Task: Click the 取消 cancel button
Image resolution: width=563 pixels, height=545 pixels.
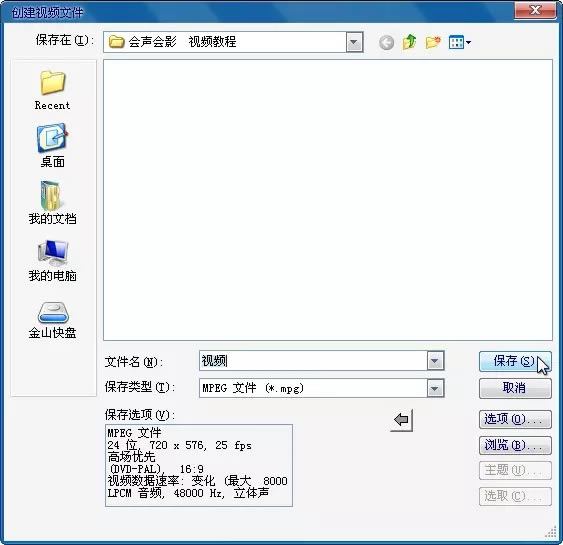Action: point(515,388)
